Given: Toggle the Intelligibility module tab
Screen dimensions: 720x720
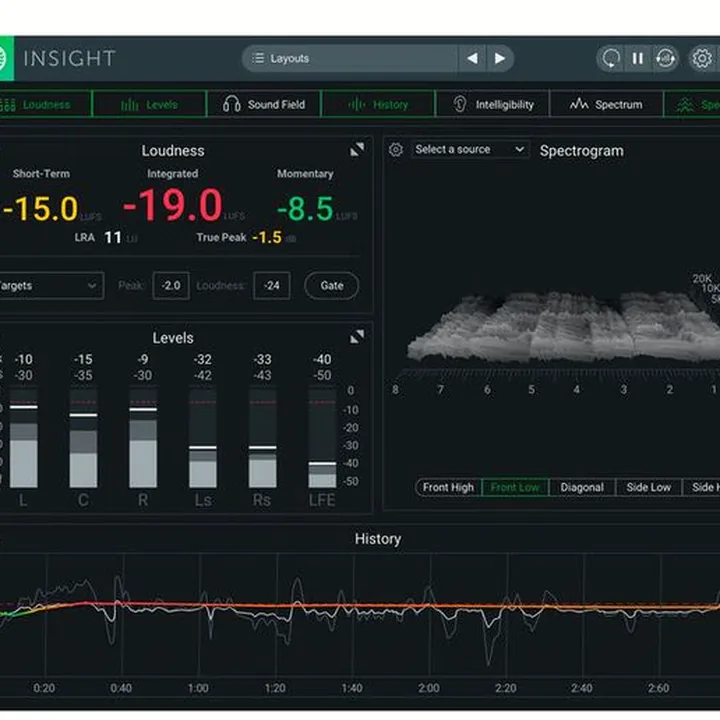Looking at the screenshot, I should pos(492,105).
